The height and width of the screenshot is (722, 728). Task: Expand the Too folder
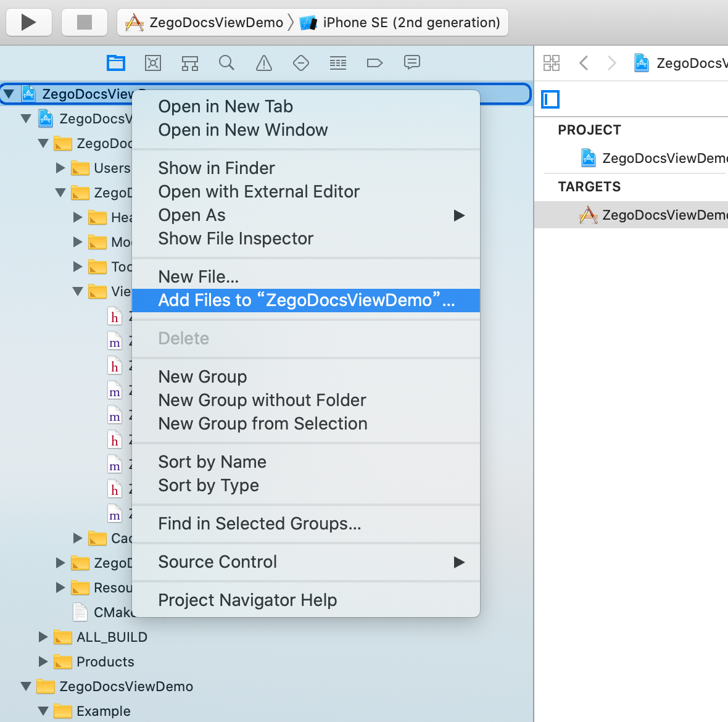coord(78,267)
